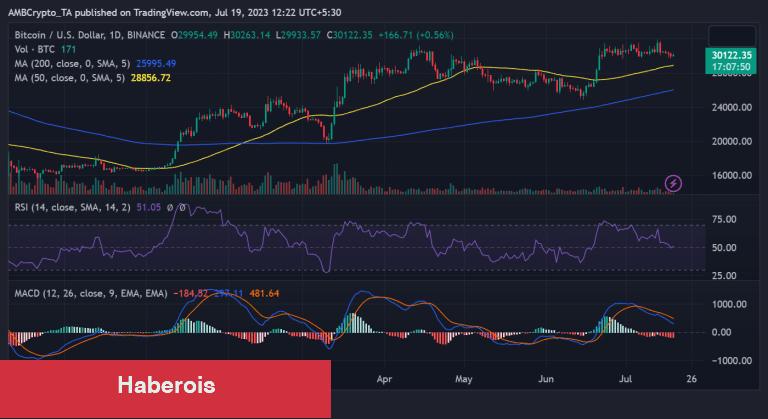Select the MA 50 indicator legend

[x=70, y=78]
